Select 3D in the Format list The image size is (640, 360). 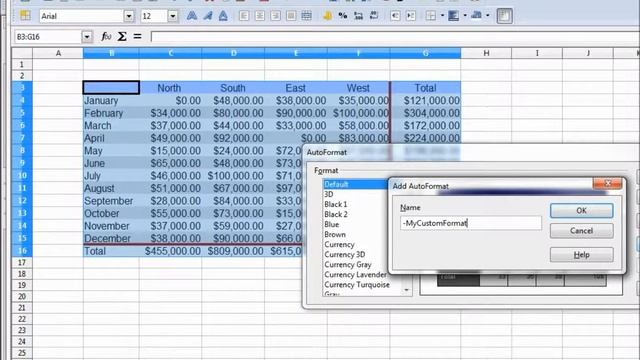(x=329, y=194)
